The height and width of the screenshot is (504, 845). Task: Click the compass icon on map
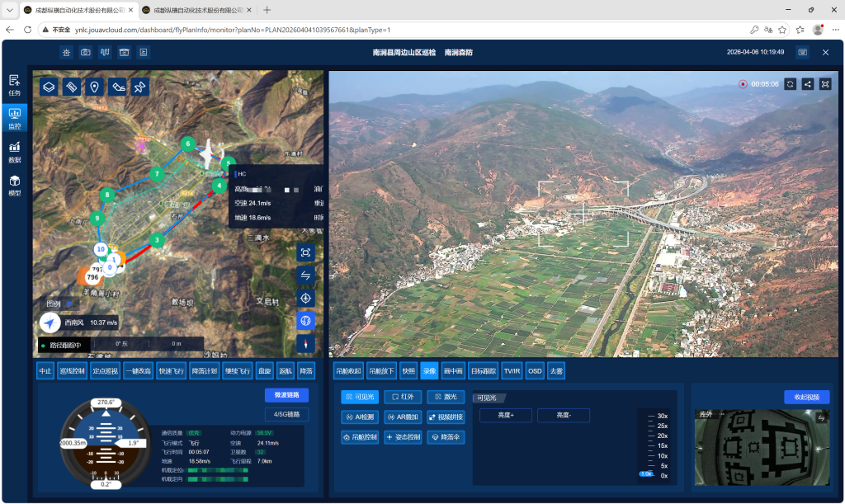coord(305,343)
